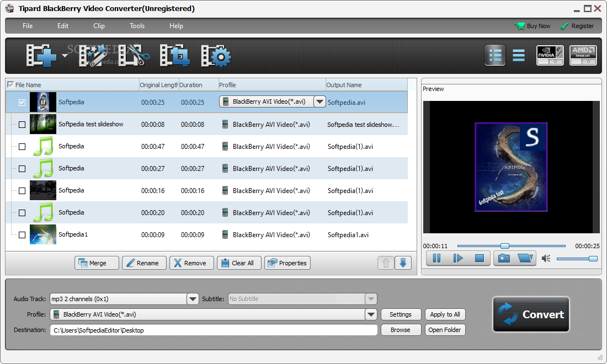
Task: Open the Audio Track dropdown
Action: click(193, 299)
